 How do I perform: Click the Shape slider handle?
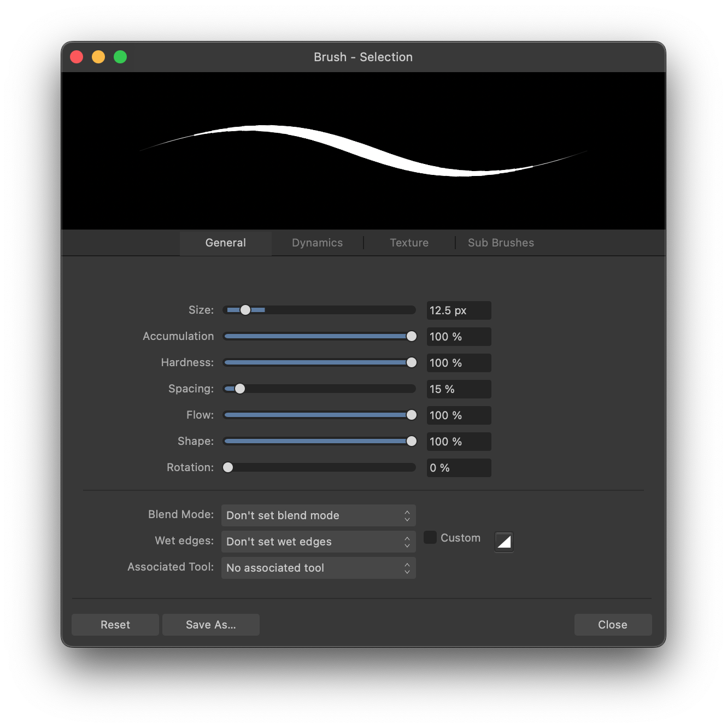pos(412,441)
